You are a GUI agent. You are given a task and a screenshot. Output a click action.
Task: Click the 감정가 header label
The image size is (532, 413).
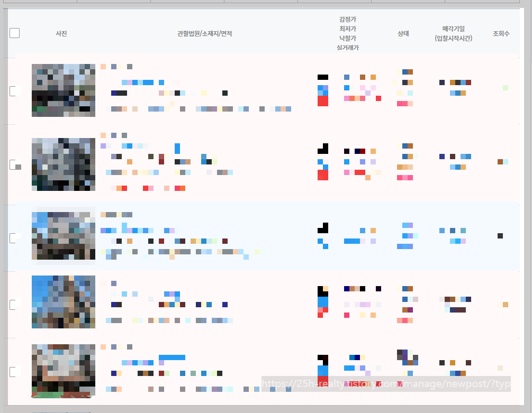coord(348,20)
